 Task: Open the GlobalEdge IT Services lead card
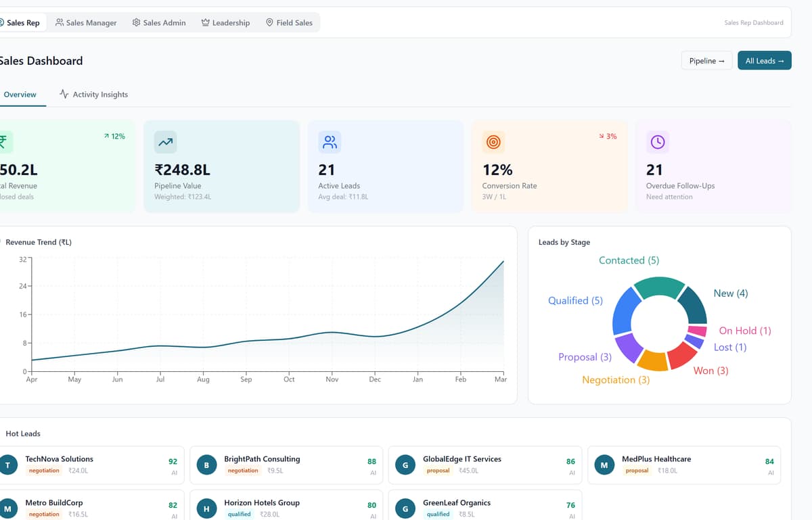pos(485,465)
